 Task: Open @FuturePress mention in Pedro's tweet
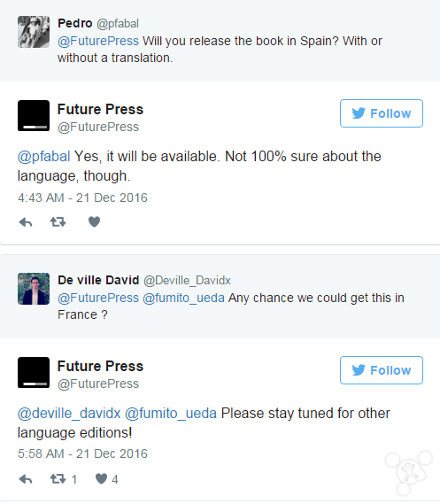coord(98,41)
